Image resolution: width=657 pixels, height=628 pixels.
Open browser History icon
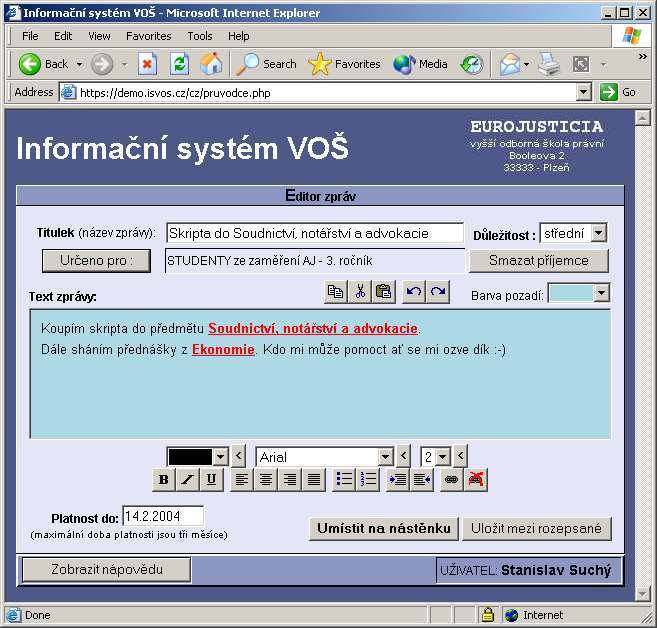472,65
